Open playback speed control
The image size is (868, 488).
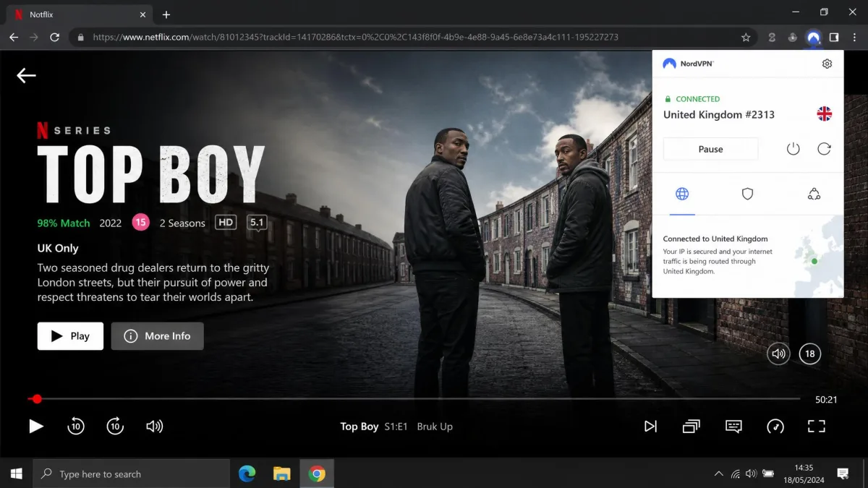(775, 427)
